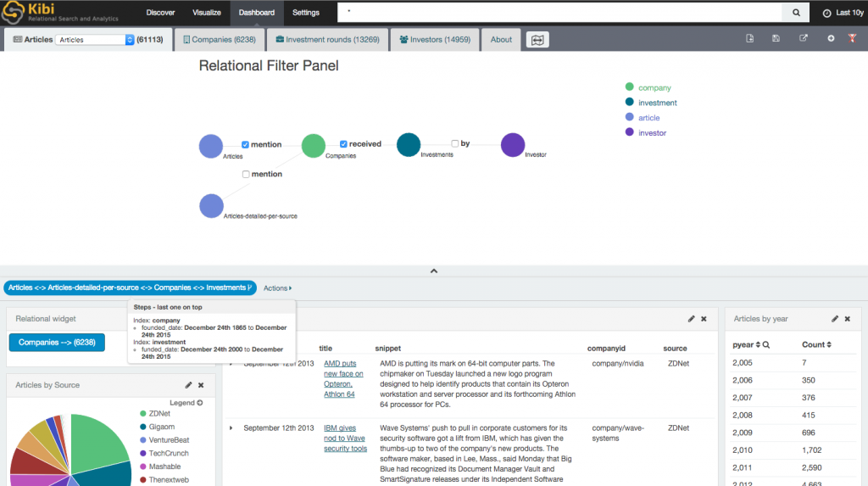
Task: Click TechCrunch in the pie legend
Action: click(164, 453)
